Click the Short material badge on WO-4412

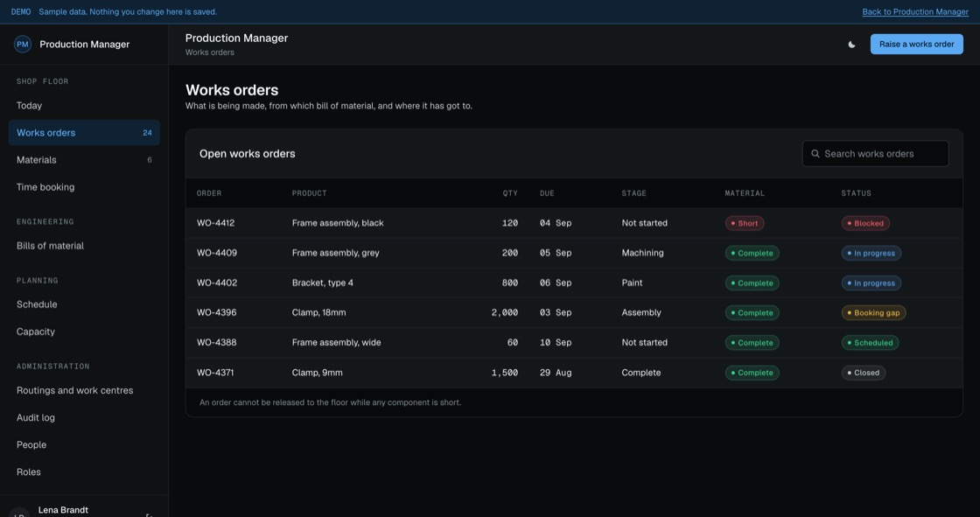(745, 223)
